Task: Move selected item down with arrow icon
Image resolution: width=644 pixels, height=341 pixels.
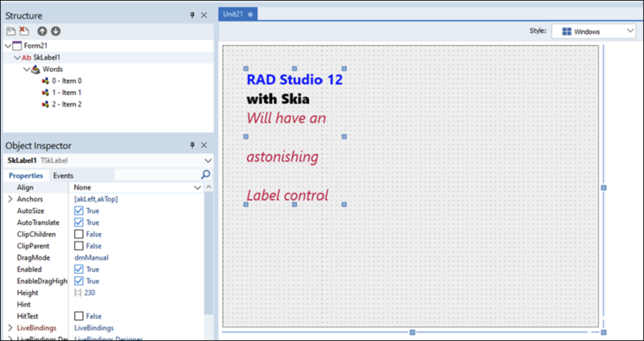Action: tap(56, 31)
